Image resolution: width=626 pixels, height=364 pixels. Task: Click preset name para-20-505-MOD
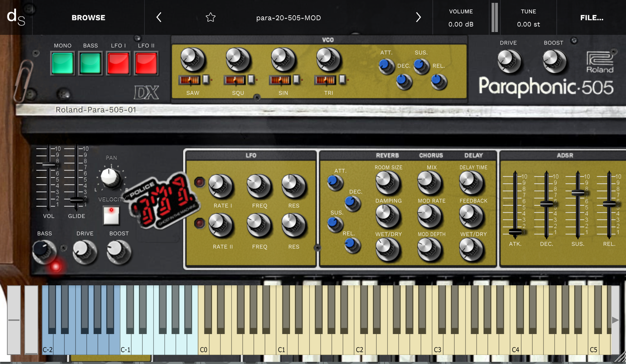click(x=288, y=18)
